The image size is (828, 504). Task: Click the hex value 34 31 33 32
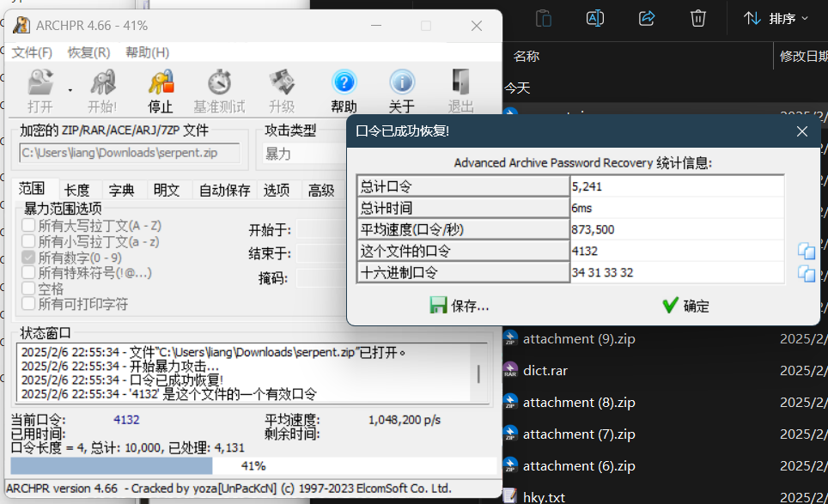(x=677, y=273)
